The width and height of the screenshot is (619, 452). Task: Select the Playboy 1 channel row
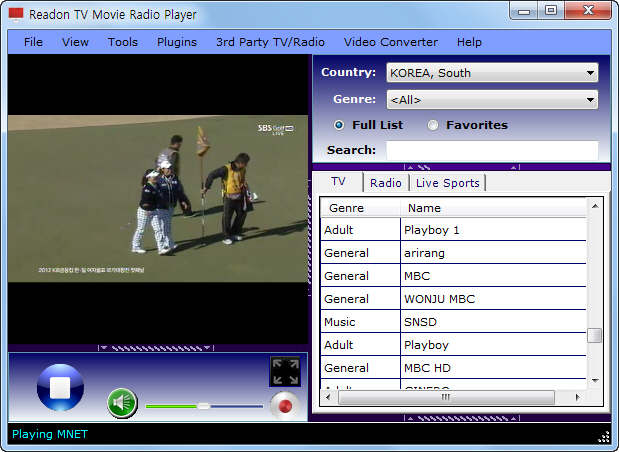click(x=454, y=230)
